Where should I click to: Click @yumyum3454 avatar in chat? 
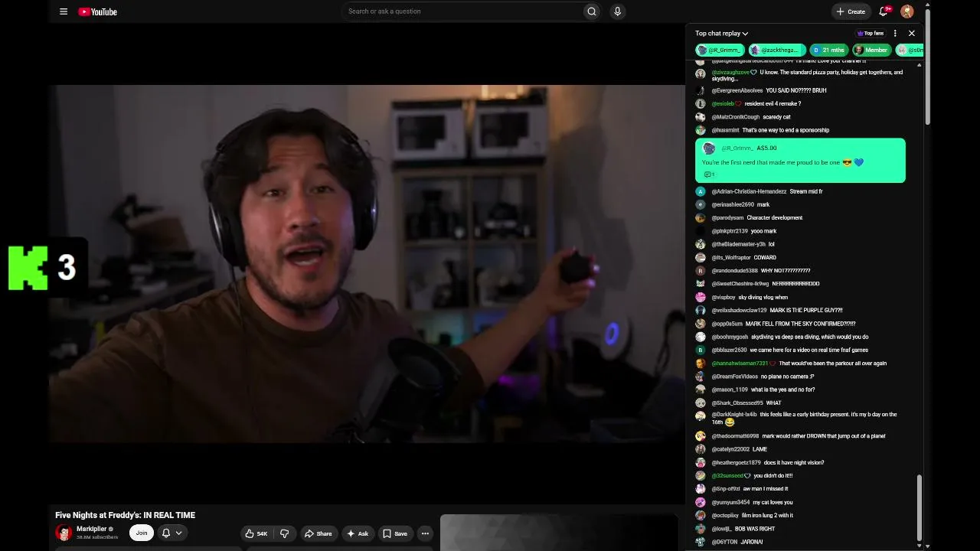pos(700,503)
